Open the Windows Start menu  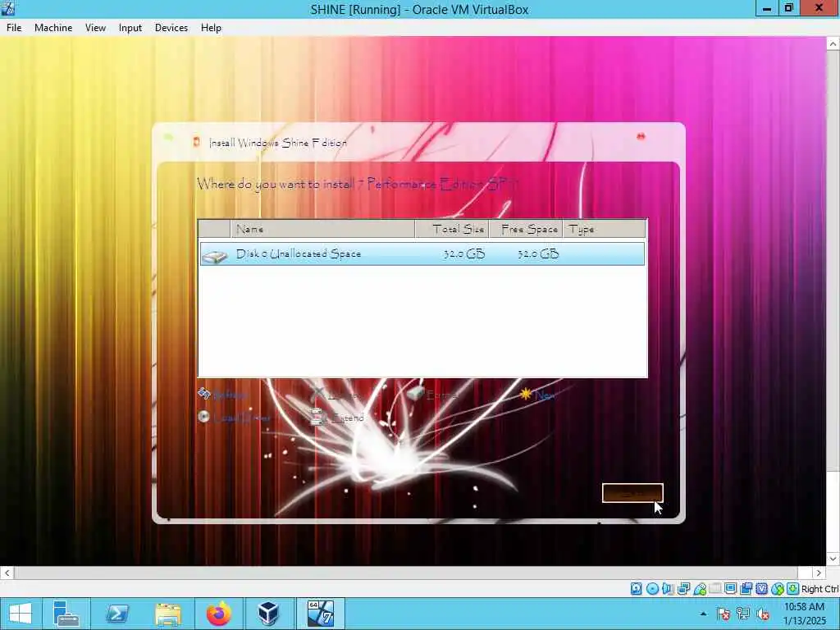point(21,614)
